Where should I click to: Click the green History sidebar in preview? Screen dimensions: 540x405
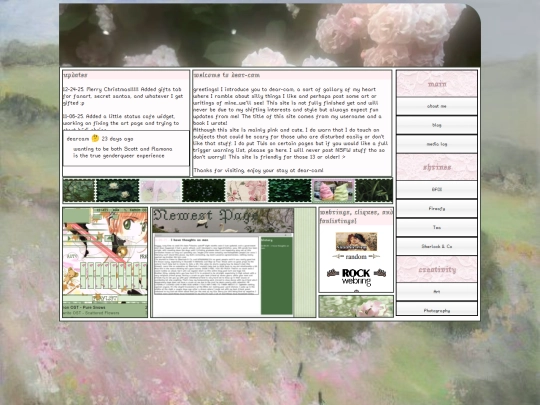tap(277, 275)
